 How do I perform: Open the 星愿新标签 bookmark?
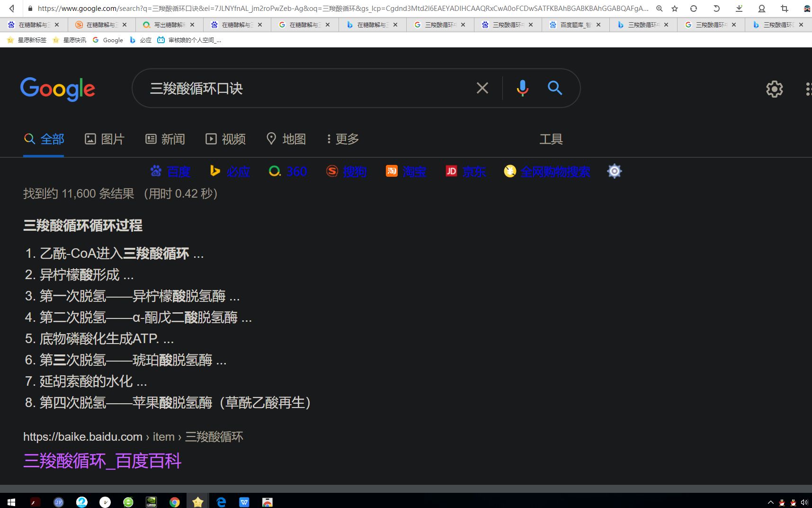27,40
